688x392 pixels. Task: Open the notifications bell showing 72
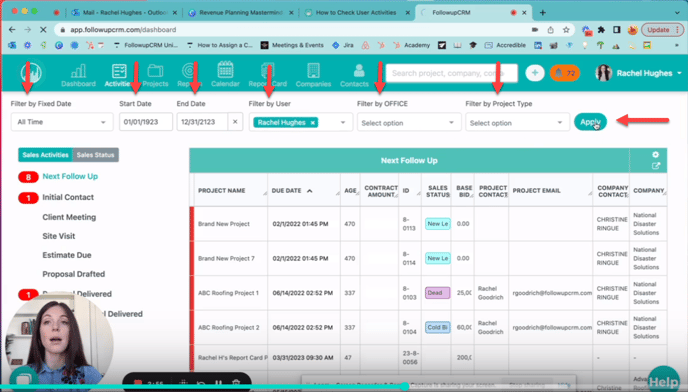pyautogui.click(x=565, y=73)
